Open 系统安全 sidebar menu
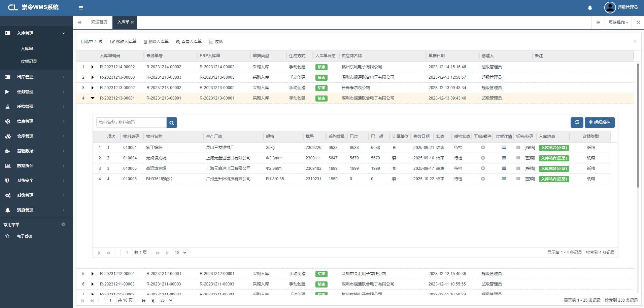The image size is (644, 308). [x=36, y=181]
